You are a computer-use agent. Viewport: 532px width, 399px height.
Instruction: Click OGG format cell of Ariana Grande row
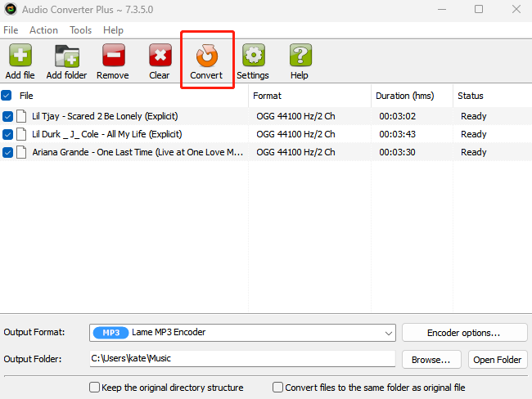pyautogui.click(x=295, y=152)
